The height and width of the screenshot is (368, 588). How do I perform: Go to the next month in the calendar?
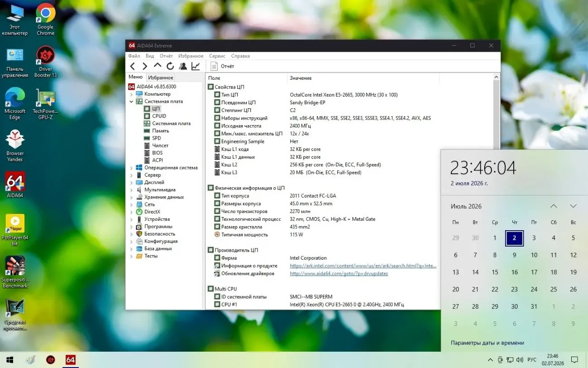(x=573, y=206)
